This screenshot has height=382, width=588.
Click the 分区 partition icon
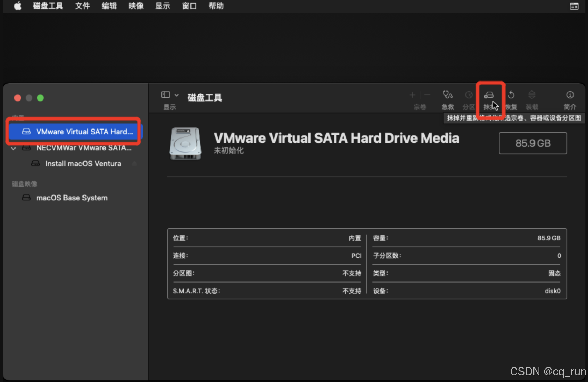pyautogui.click(x=469, y=95)
